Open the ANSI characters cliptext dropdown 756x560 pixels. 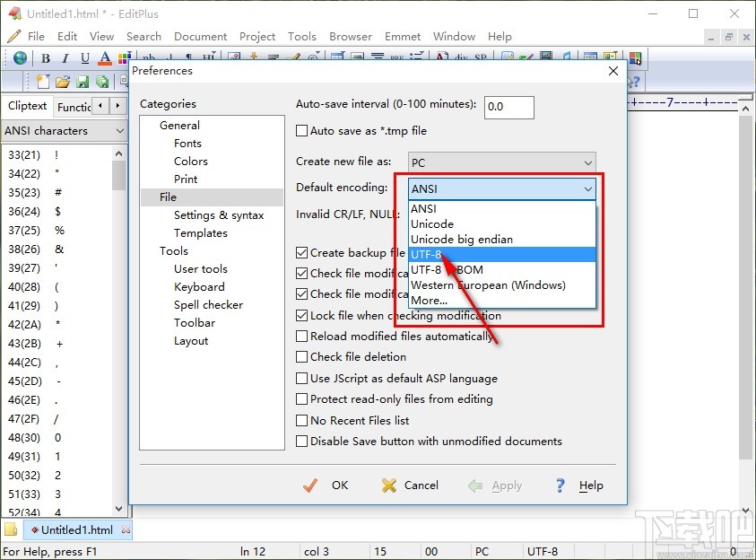65,131
